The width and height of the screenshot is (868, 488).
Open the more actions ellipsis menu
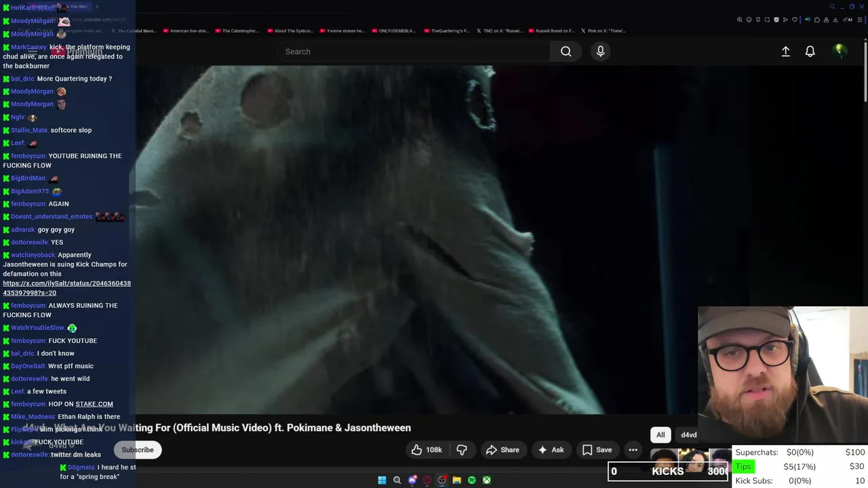633,450
